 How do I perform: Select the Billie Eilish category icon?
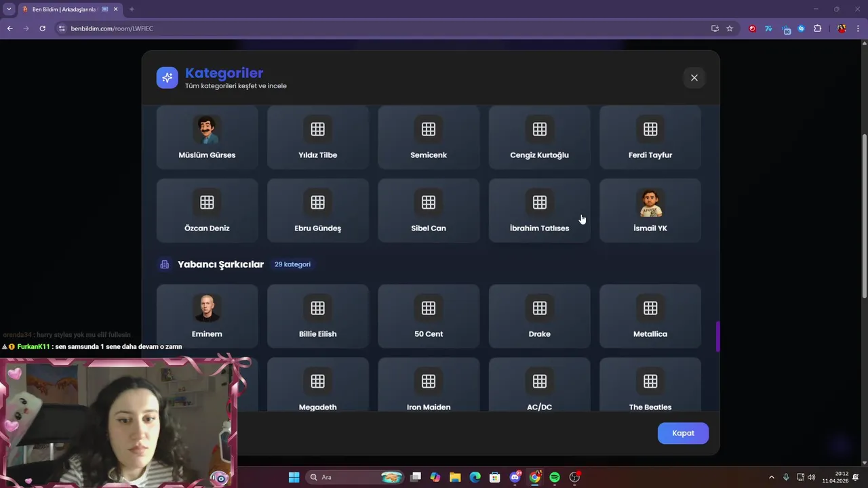coord(317,308)
